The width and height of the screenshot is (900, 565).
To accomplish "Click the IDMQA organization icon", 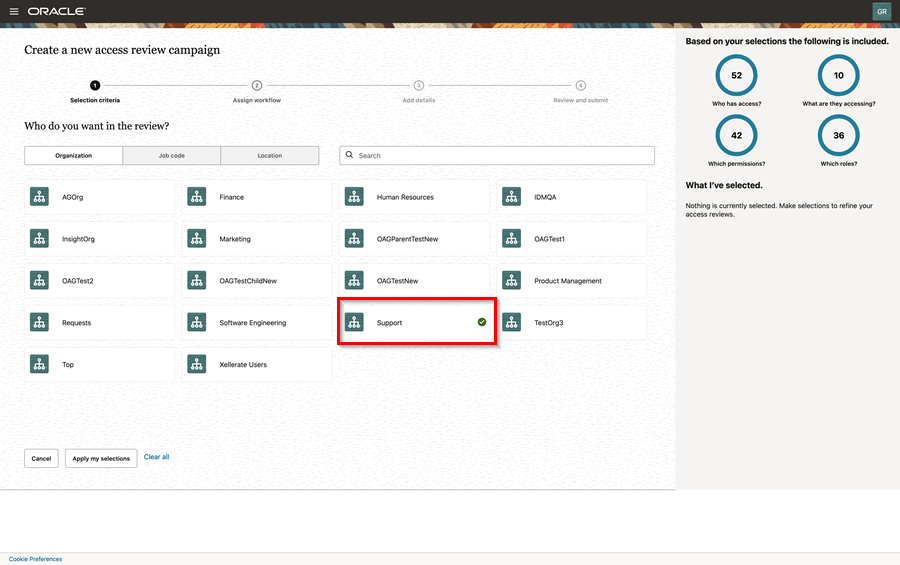I will (x=511, y=197).
